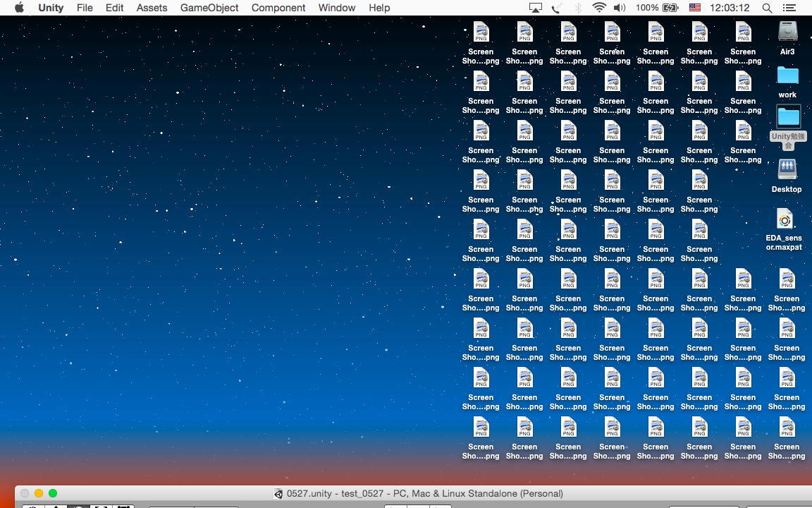Viewport: 812px width, 508px height.
Task: Open the Apple menu
Action: click(19, 8)
